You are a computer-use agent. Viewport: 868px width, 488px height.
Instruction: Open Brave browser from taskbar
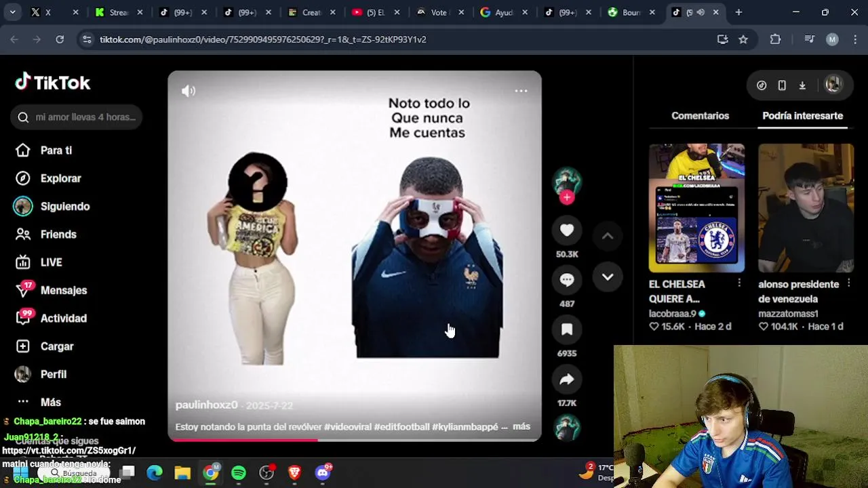(294, 473)
